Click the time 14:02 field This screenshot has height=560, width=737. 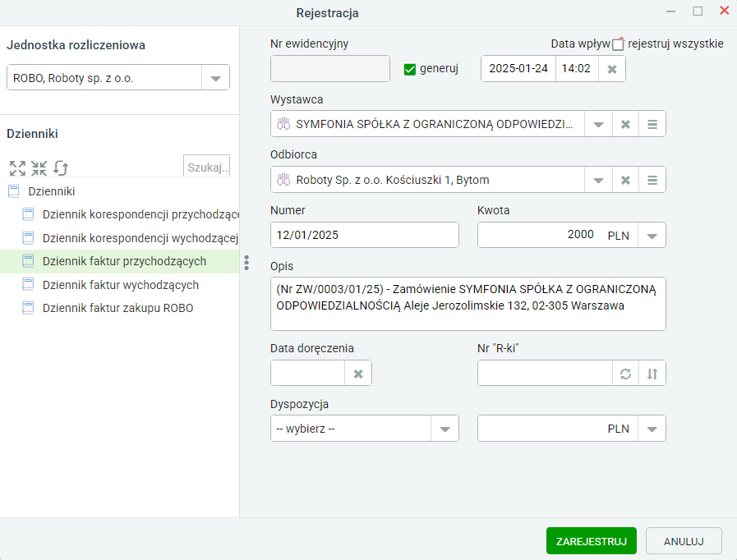click(x=577, y=69)
